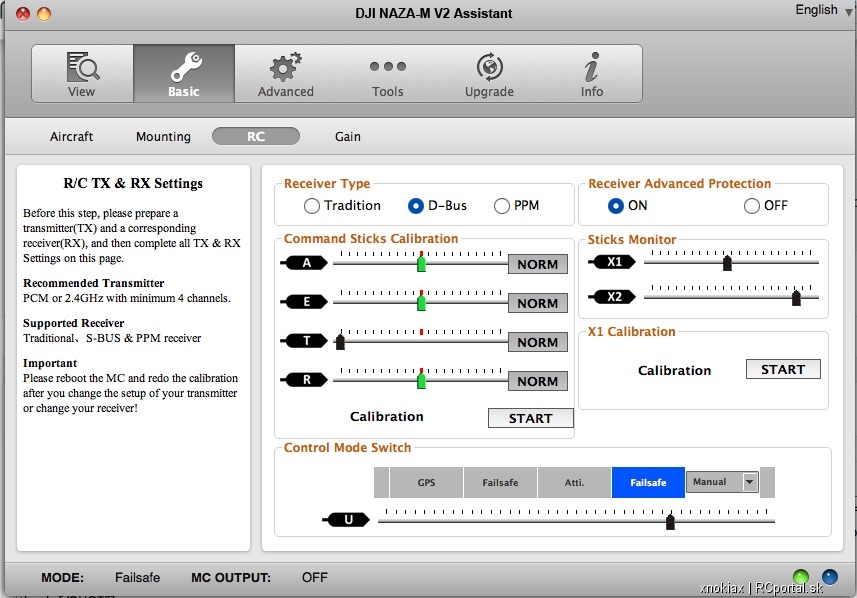This screenshot has width=857, height=598.
Task: Open the Advanced gear icon
Action: pos(286,74)
